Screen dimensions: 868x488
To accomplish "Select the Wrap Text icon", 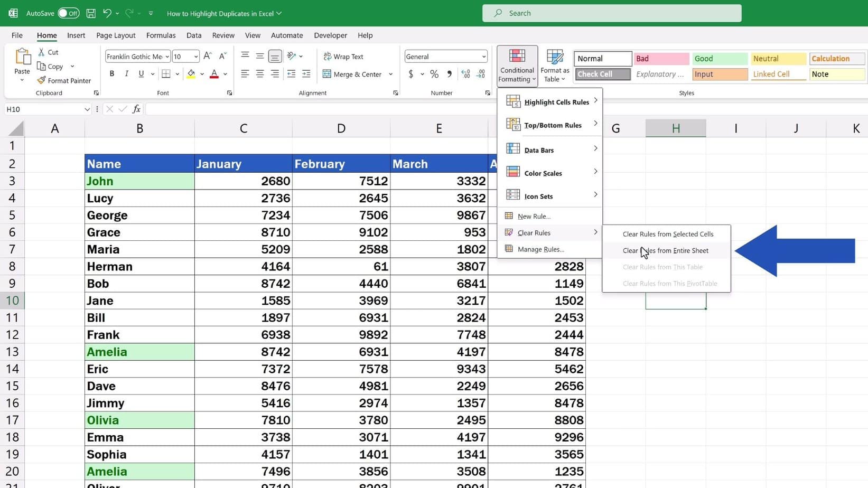I will click(326, 56).
